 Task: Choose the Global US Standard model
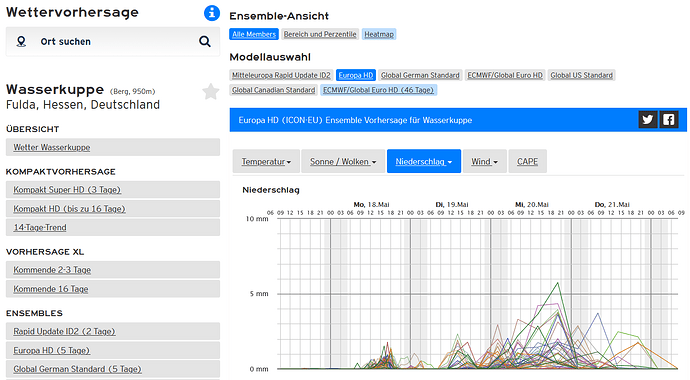click(581, 75)
